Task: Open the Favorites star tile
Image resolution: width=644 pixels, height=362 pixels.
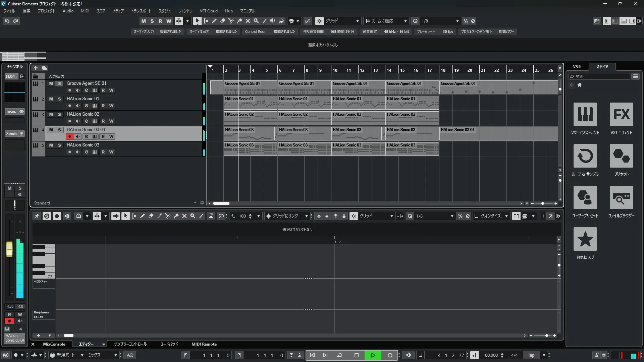Action: click(x=585, y=239)
